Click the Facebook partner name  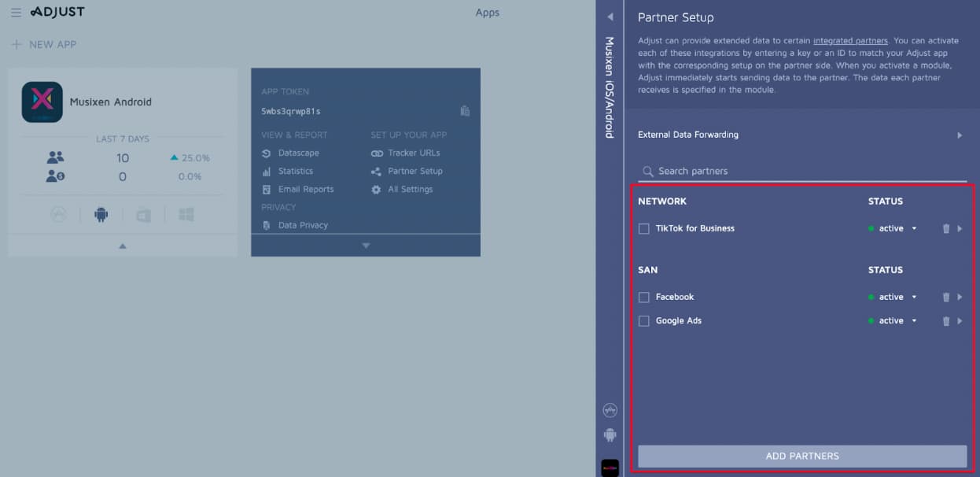(x=675, y=297)
